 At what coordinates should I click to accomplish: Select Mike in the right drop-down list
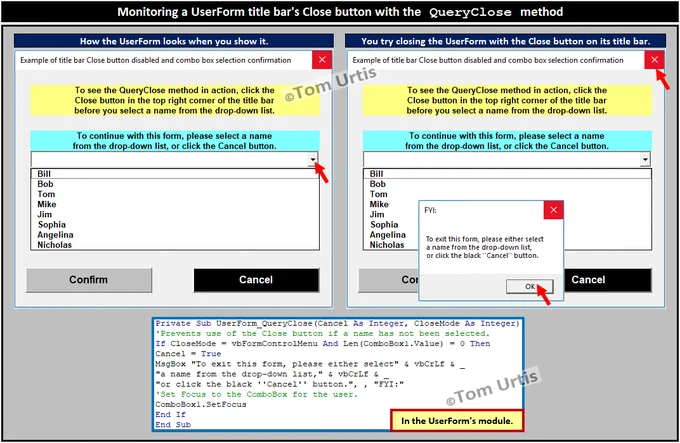(391, 204)
